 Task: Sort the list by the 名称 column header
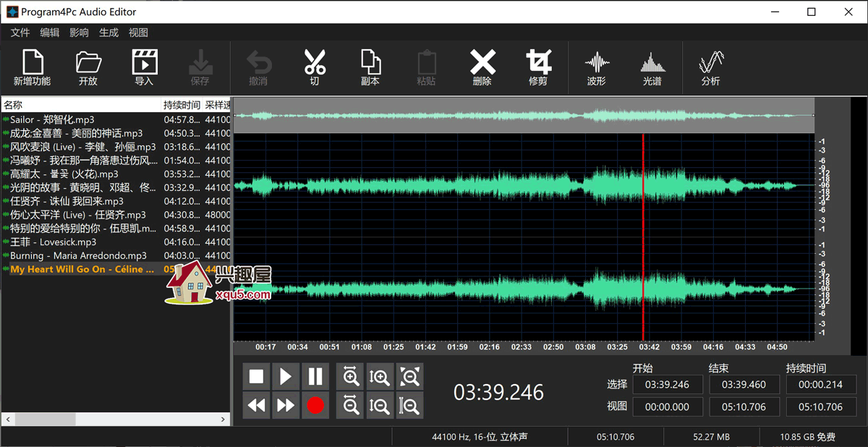tap(80, 105)
